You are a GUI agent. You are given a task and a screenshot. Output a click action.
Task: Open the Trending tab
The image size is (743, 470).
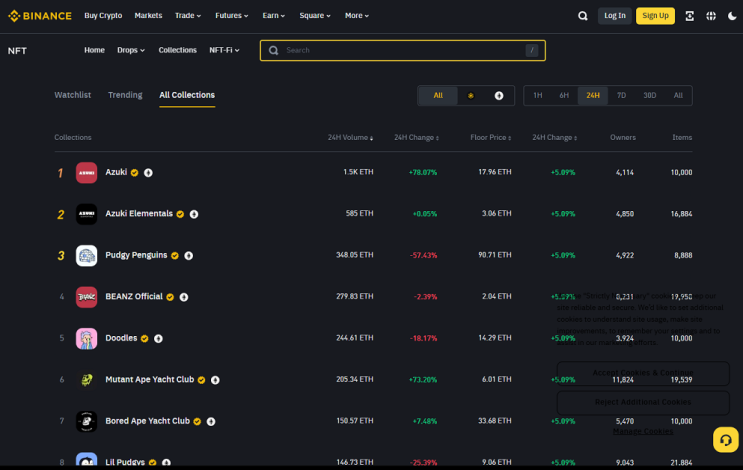[125, 95]
